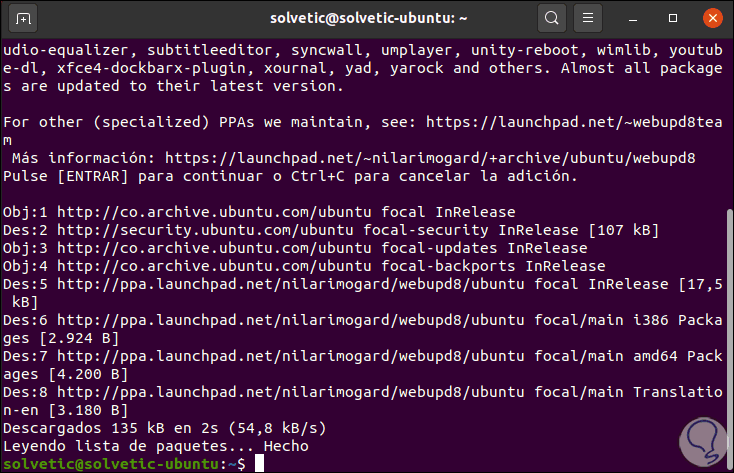Minimize the terminal window
This screenshot has height=473, width=734.
[633, 19]
